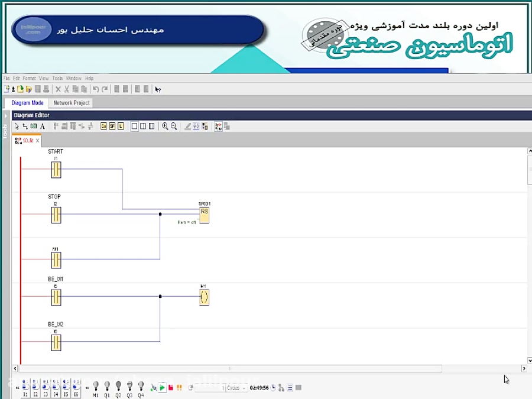The height and width of the screenshot is (399, 532).
Task: Stop the simulation with red button
Action: tap(170, 388)
